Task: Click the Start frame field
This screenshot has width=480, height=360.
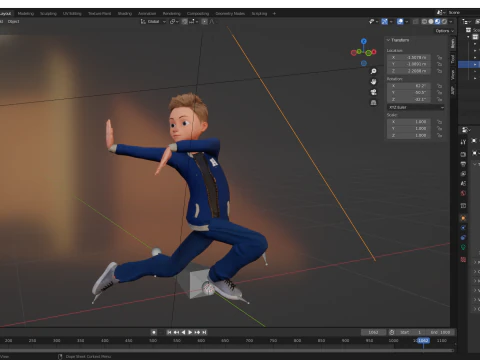Action: point(411,332)
